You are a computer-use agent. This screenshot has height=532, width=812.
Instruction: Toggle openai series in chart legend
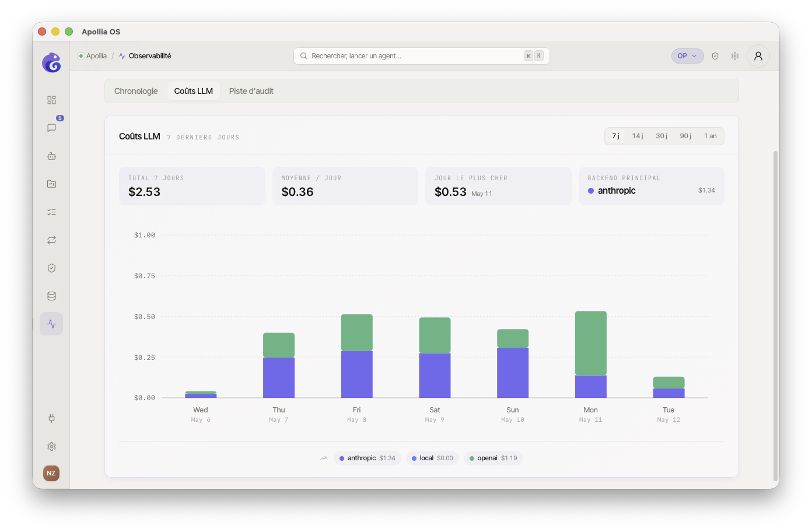pyautogui.click(x=493, y=458)
